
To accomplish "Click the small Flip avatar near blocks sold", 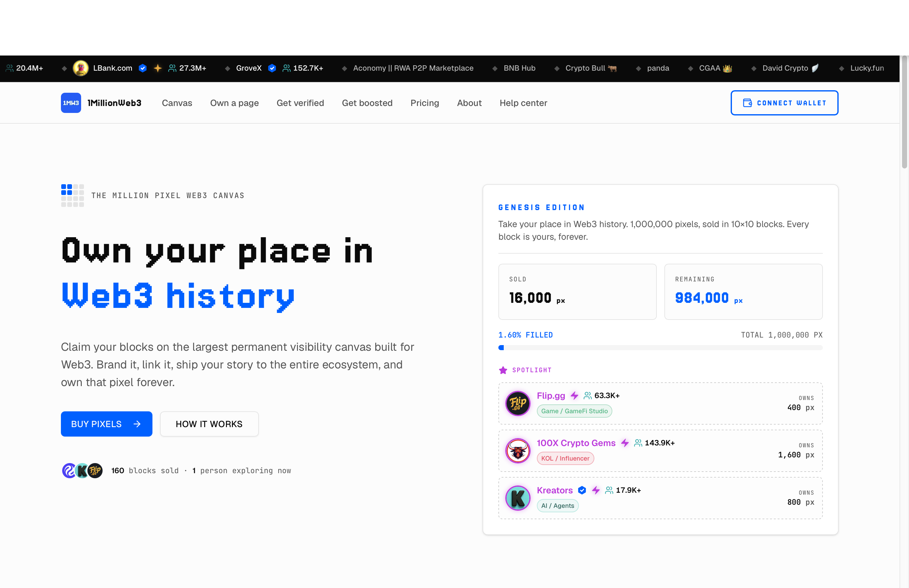I will pos(95,470).
